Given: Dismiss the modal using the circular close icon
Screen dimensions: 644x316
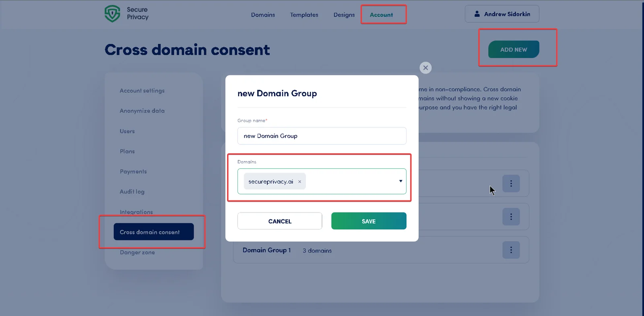Looking at the screenshot, I should click(x=425, y=68).
